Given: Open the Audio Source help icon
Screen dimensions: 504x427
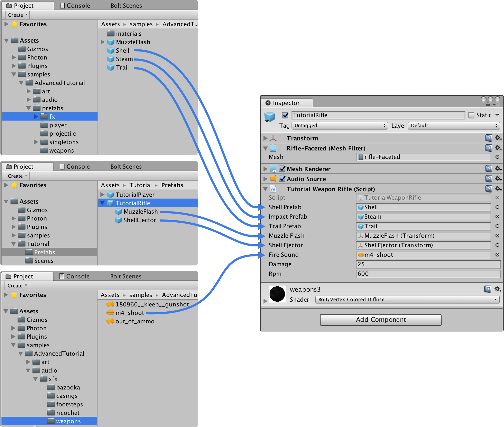Looking at the screenshot, I should click(x=489, y=179).
